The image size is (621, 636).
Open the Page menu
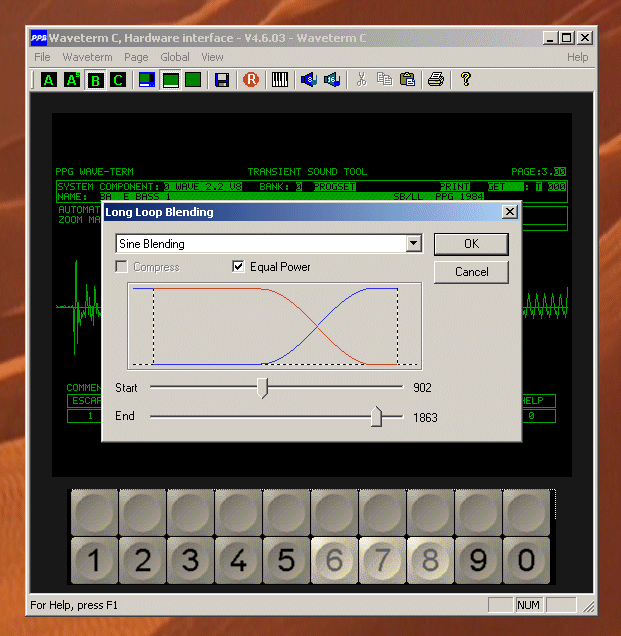136,57
